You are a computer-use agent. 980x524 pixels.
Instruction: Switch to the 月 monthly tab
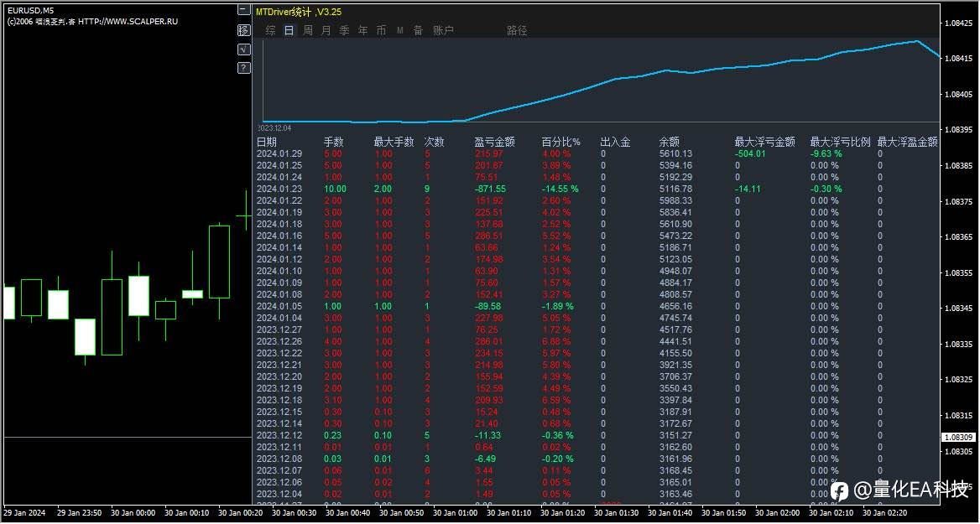click(x=326, y=30)
